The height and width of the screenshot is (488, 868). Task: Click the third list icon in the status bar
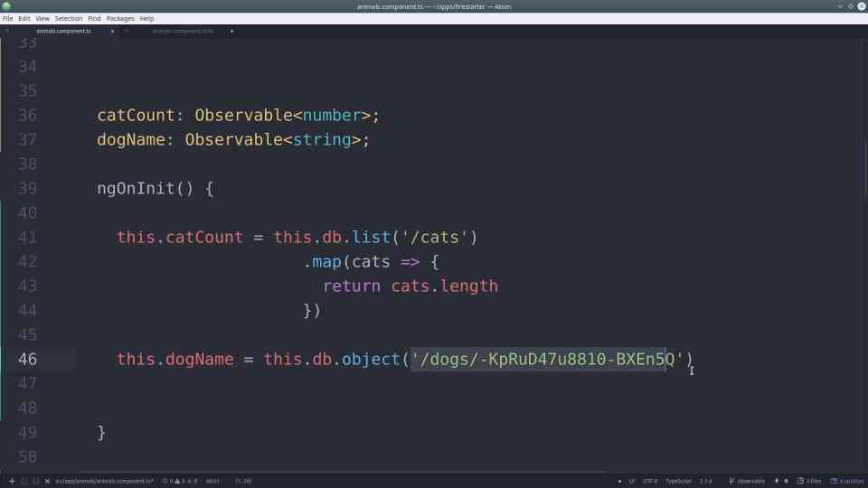(x=35, y=481)
